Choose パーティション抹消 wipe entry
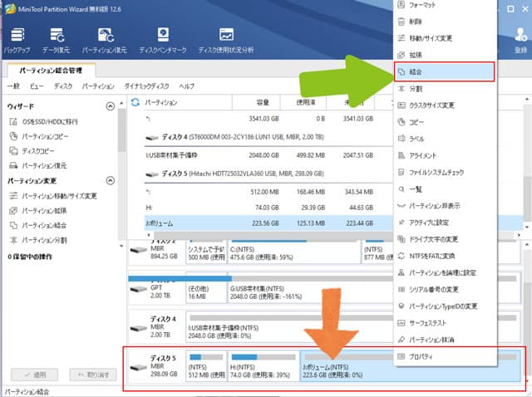532x397 pixels. [x=446, y=340]
